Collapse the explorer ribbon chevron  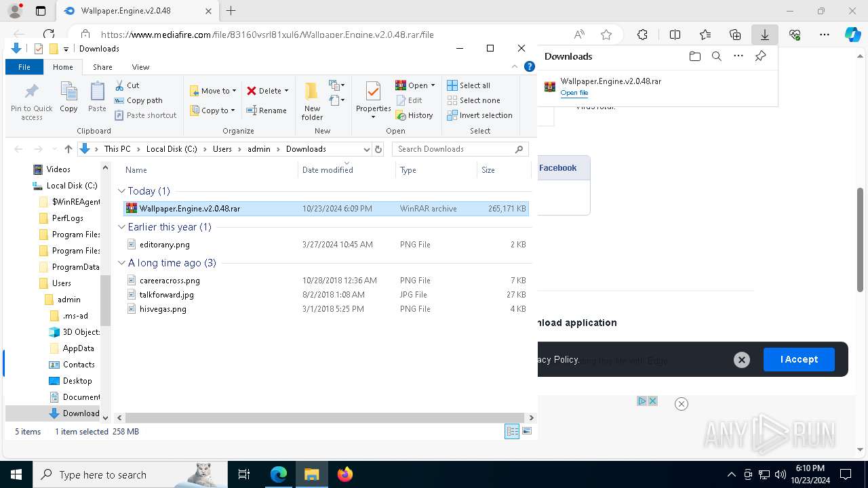pos(516,67)
